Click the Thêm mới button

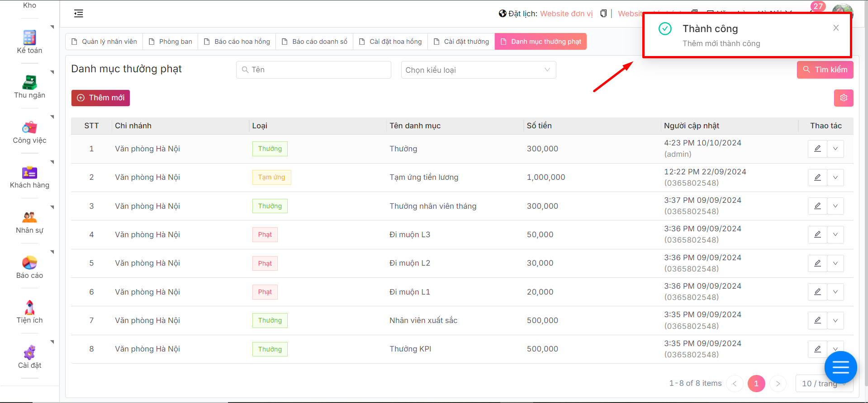pos(100,98)
